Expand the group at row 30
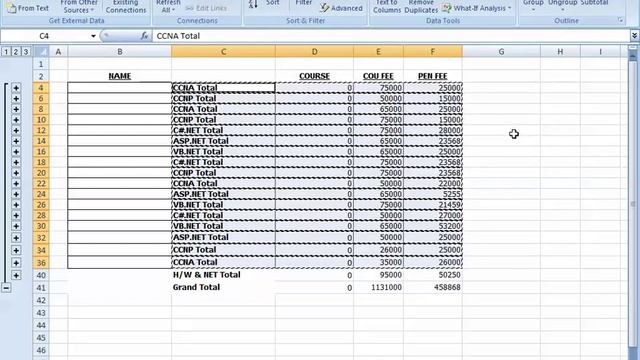Image resolution: width=640 pixels, height=360 pixels. pos(16,226)
